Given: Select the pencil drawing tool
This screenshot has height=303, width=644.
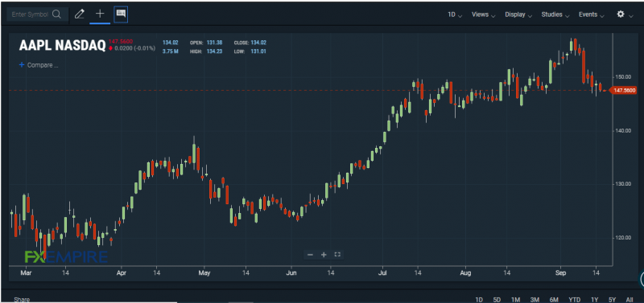Looking at the screenshot, I should pos(79,14).
